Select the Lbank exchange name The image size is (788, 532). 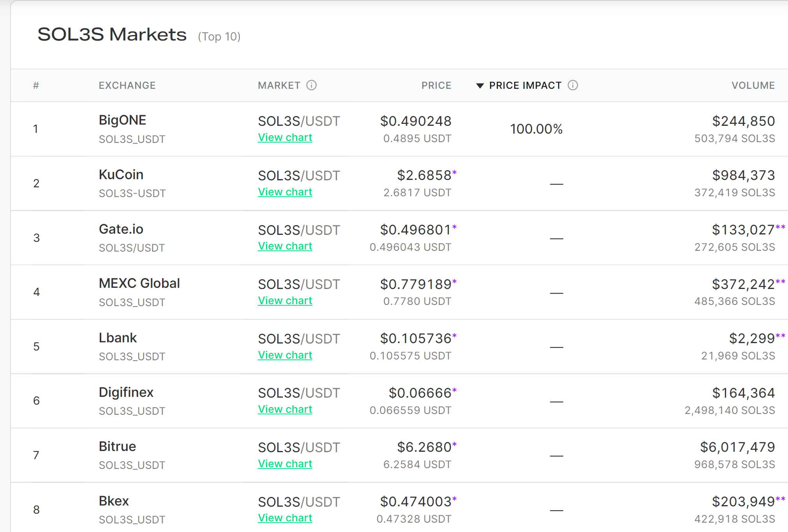click(x=118, y=338)
